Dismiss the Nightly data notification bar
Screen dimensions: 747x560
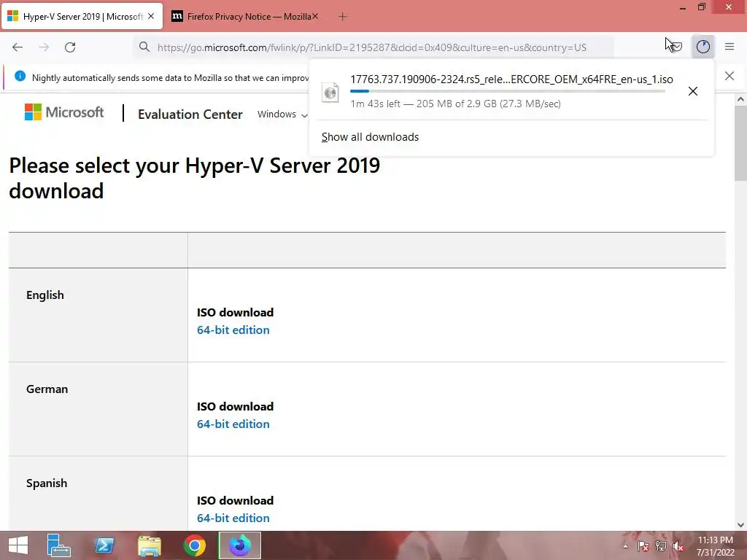click(729, 76)
